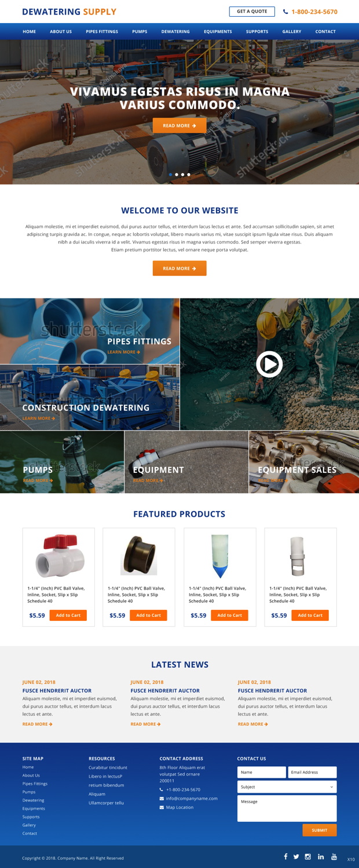Viewport: 359px width, 868px height.
Task: Select the last hero slider dot
Action: pyautogui.click(x=189, y=174)
